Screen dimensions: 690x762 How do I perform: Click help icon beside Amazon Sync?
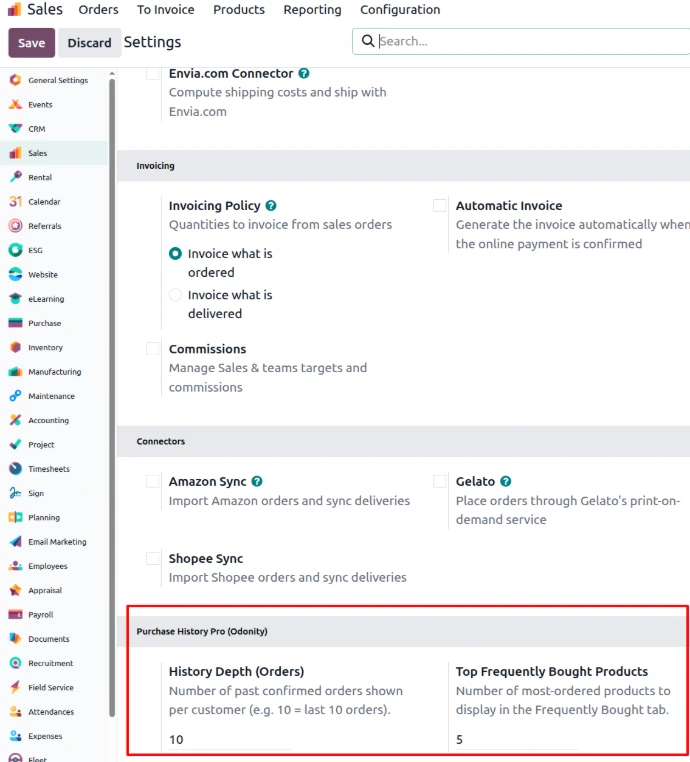(257, 482)
